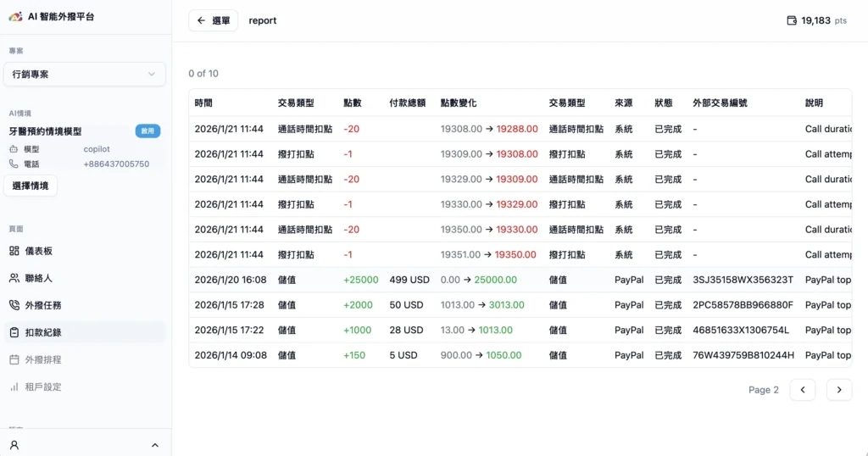868x456 pixels.
Task: Click the +25000 points cell
Action: (x=361, y=280)
